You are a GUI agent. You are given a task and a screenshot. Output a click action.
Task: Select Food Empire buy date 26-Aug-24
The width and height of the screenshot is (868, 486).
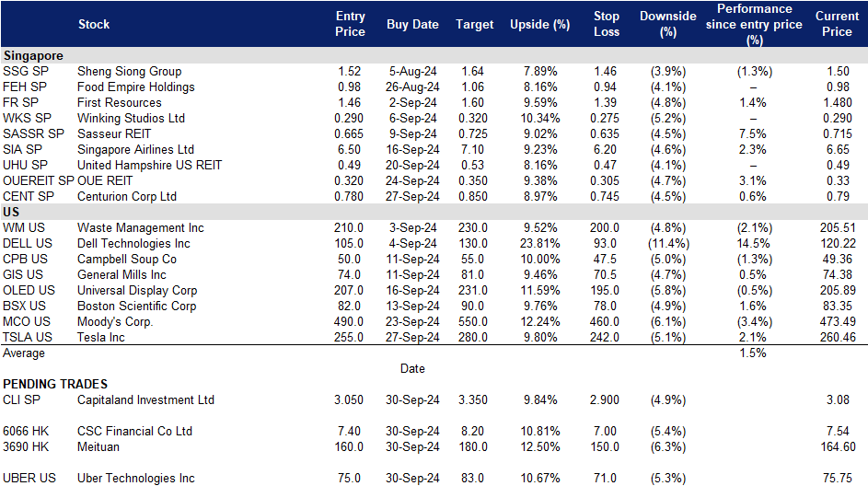click(x=412, y=87)
